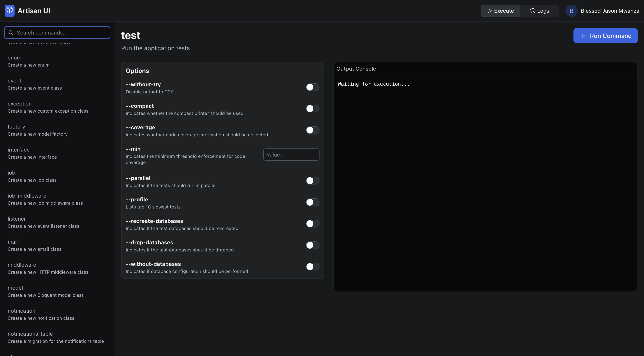Click the search magnifier icon in sidebar
Viewport: 644px width, 356px height.
coord(11,33)
